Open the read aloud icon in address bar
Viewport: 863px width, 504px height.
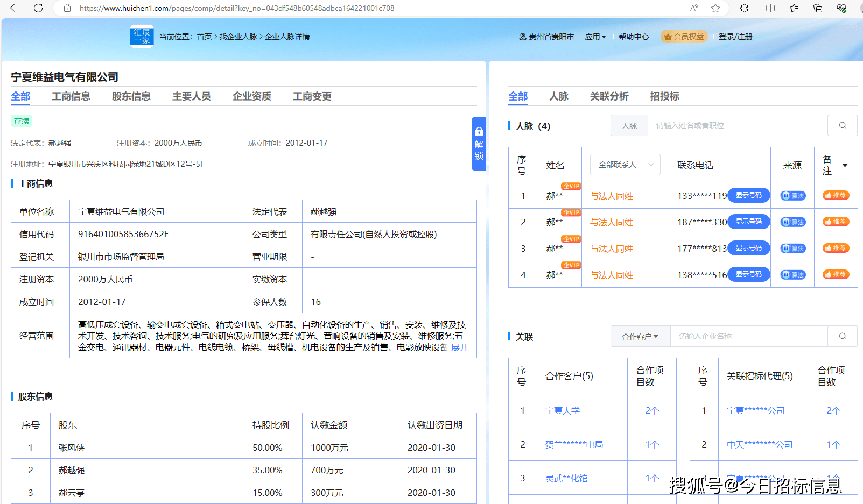click(694, 8)
